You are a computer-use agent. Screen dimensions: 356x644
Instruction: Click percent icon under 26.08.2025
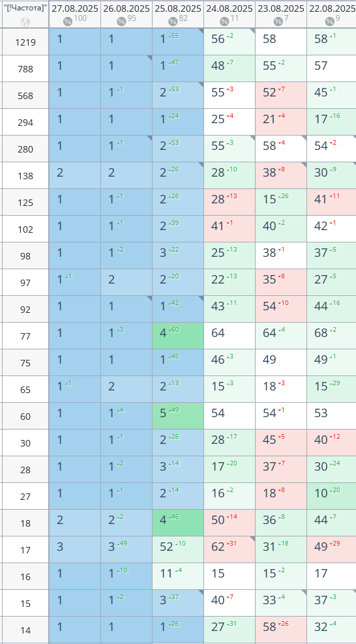pos(121,22)
